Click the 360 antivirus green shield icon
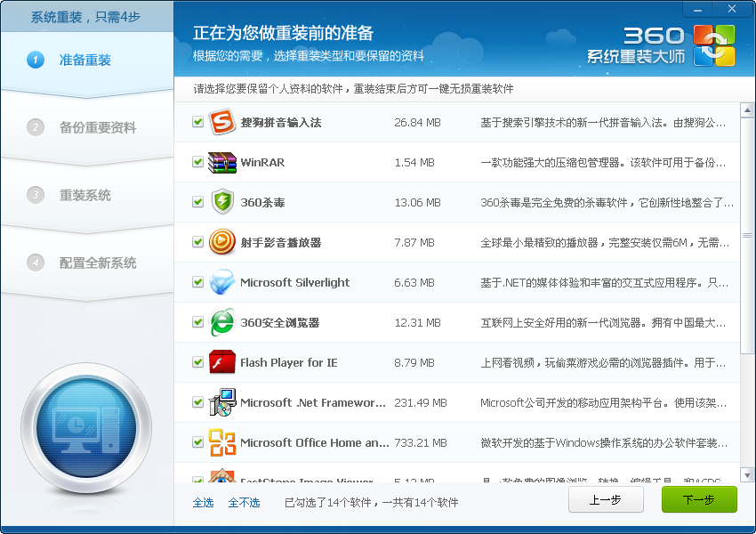 221,202
